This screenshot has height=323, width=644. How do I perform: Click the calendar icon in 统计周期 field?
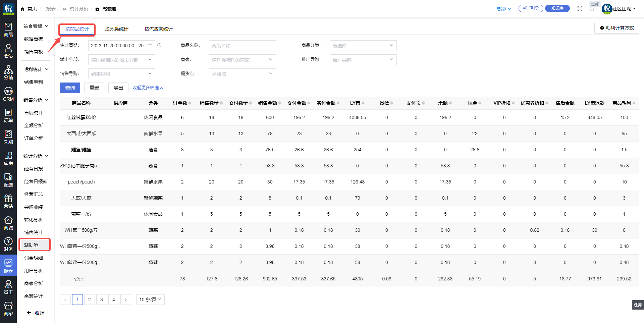point(150,45)
